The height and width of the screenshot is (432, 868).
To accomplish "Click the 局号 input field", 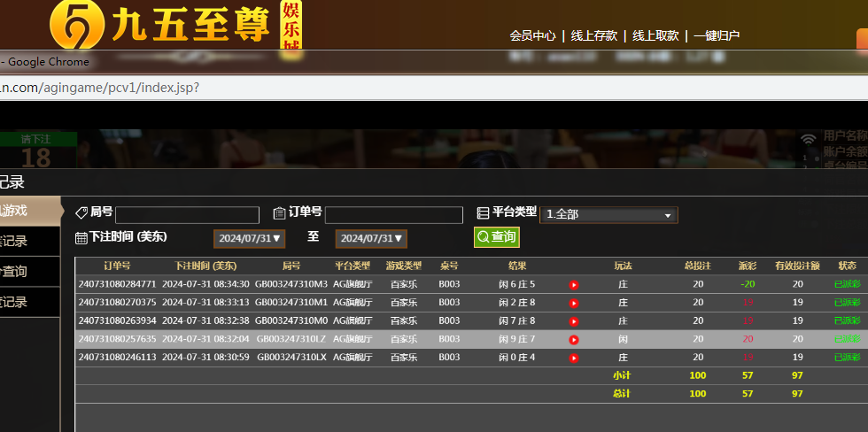I will pos(187,215).
